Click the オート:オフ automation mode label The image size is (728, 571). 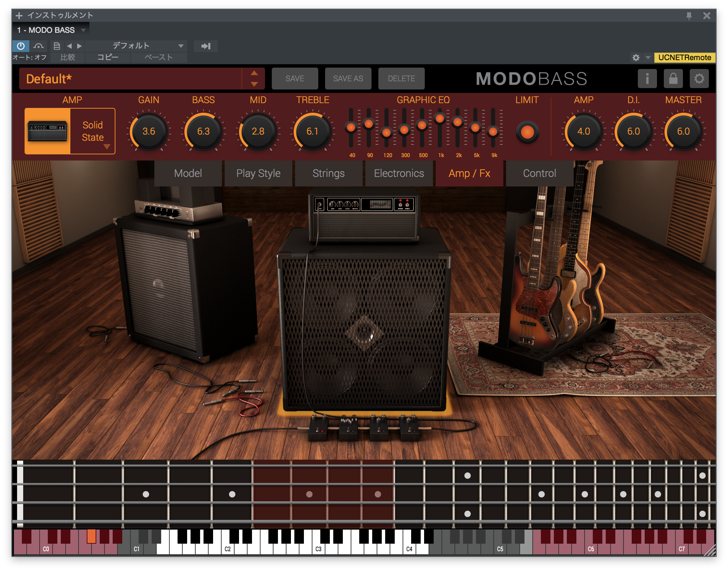[30, 57]
